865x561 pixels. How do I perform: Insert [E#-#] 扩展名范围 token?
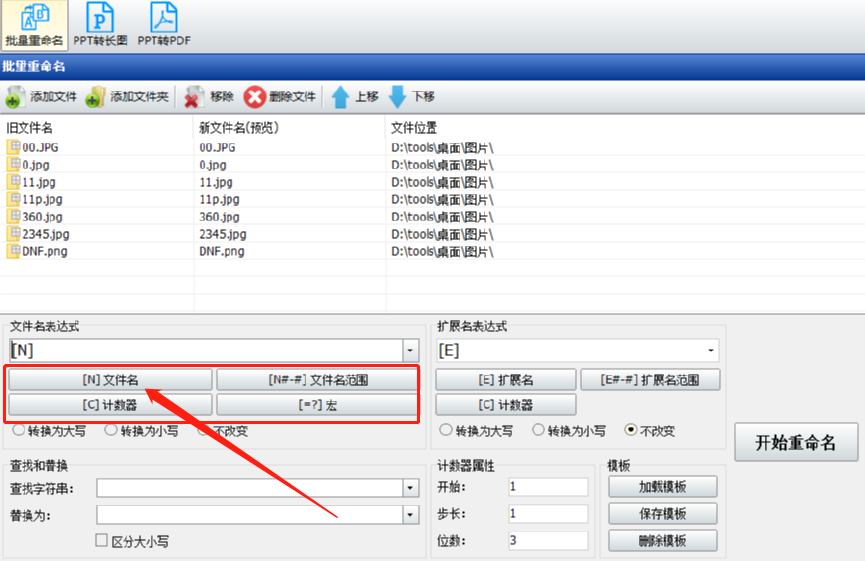click(650, 380)
